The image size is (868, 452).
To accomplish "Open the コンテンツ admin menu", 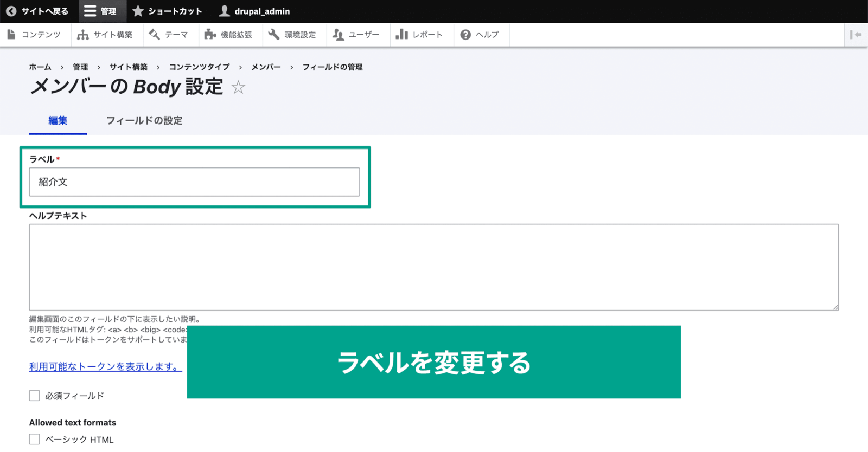I will point(34,35).
